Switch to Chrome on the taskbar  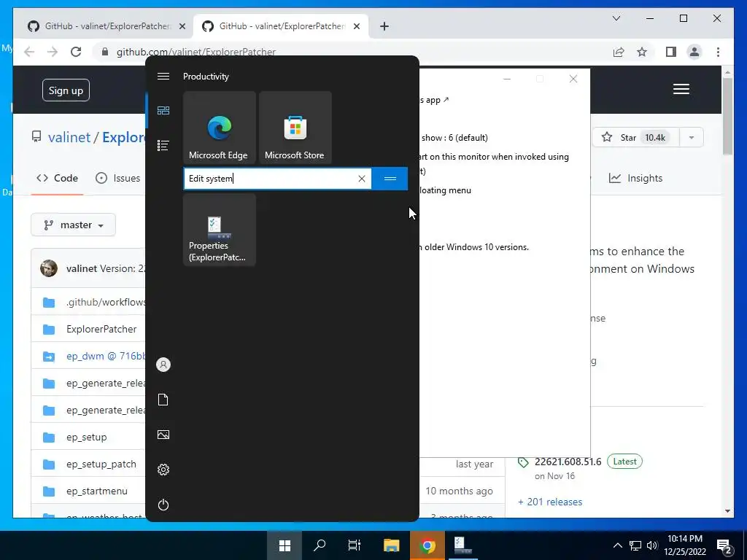[x=427, y=545]
